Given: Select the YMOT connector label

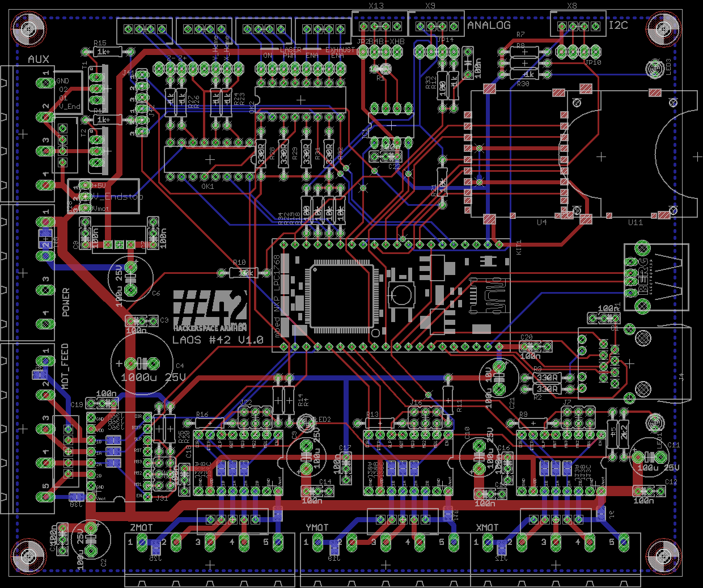Looking at the screenshot, I should tap(317, 527).
